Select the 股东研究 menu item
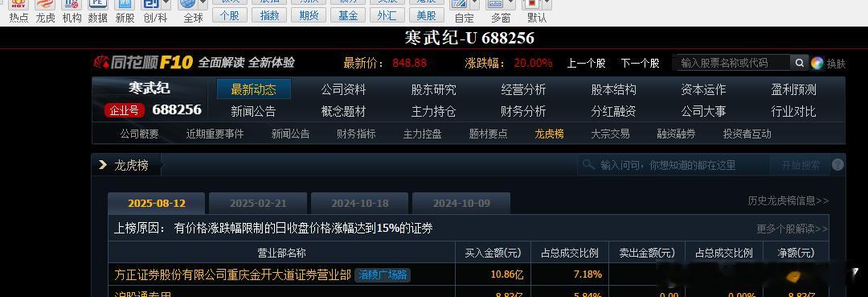The image size is (868, 297). (433, 89)
